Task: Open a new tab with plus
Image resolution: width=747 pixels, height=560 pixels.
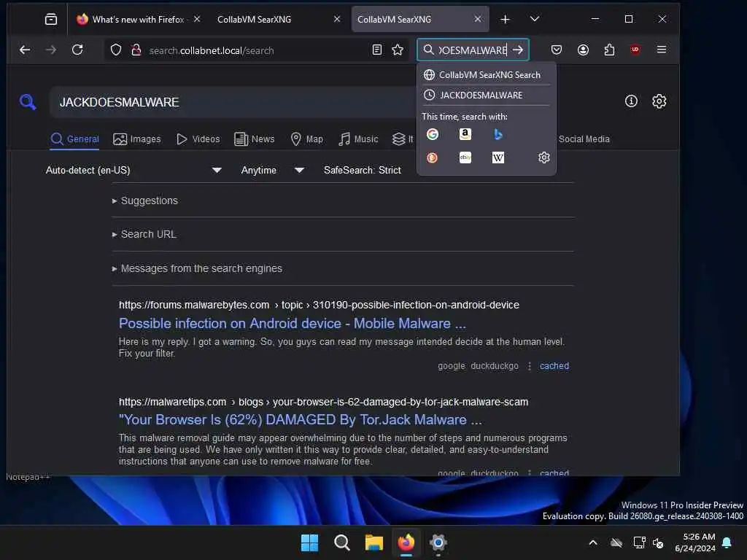Action: coord(505,19)
